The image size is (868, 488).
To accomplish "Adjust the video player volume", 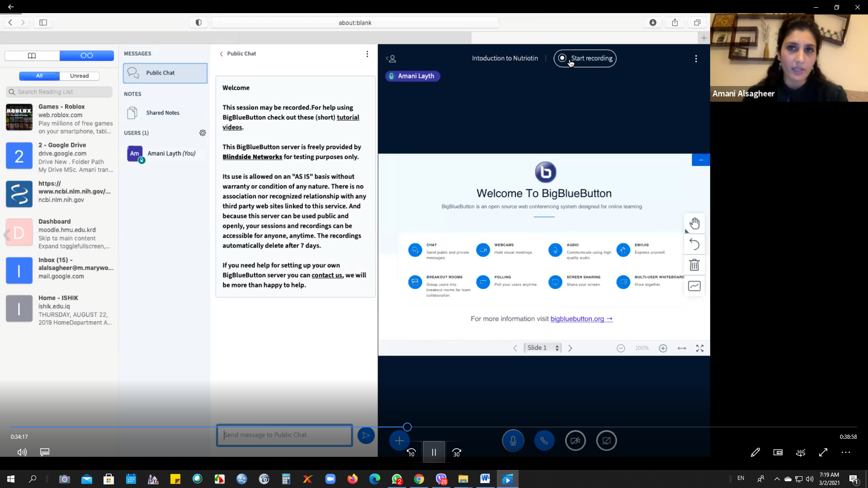I will 22,452.
